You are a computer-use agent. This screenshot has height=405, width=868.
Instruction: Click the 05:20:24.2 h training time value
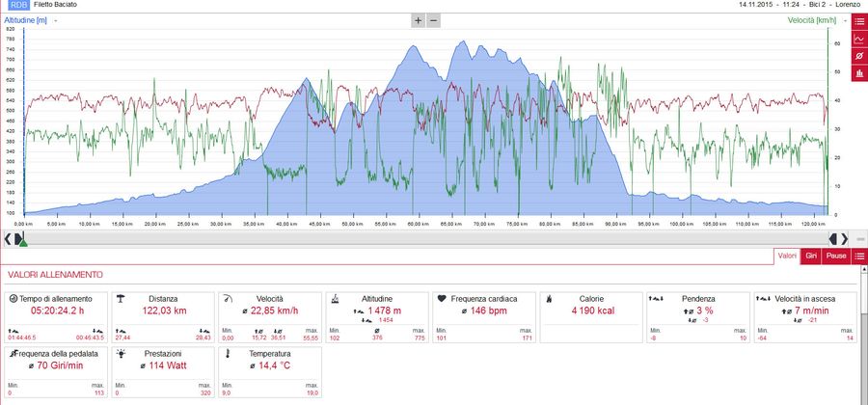click(57, 310)
